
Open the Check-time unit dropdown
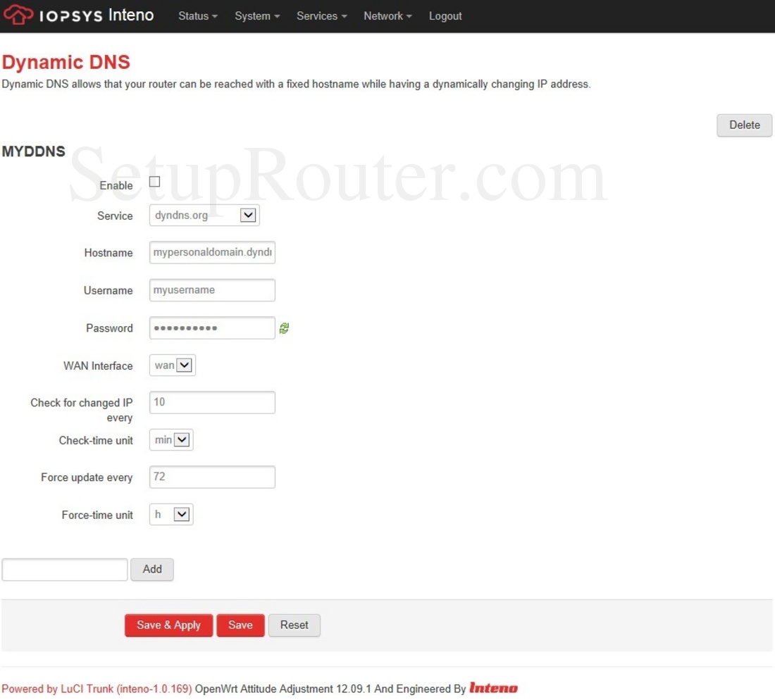171,440
